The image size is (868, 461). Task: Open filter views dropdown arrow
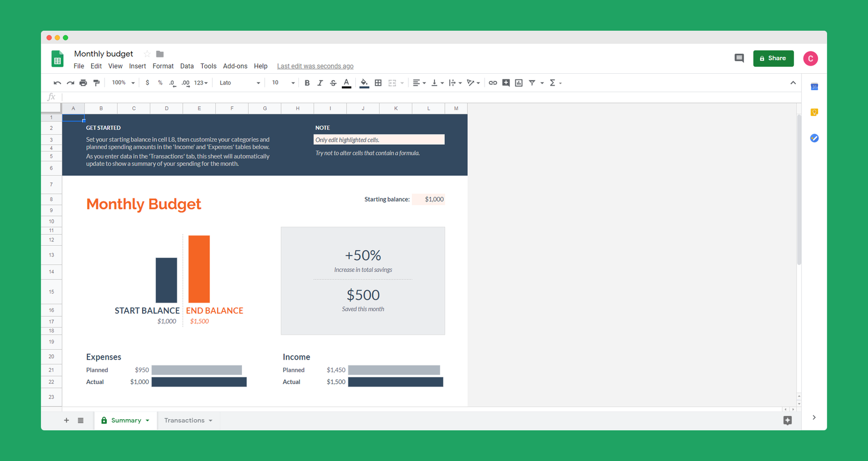[x=542, y=83]
